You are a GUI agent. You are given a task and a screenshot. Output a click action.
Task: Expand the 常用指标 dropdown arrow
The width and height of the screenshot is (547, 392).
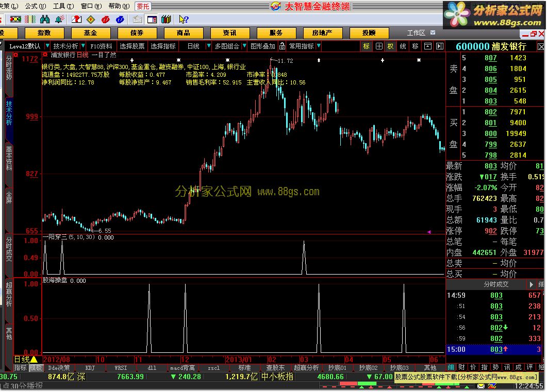tap(319, 46)
